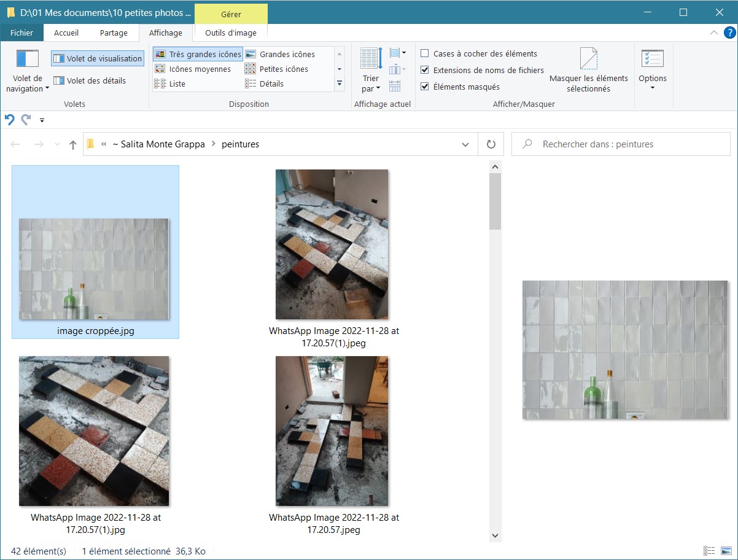Select the Affichage ribbon tab
The image size is (738, 560).
coord(166,33)
